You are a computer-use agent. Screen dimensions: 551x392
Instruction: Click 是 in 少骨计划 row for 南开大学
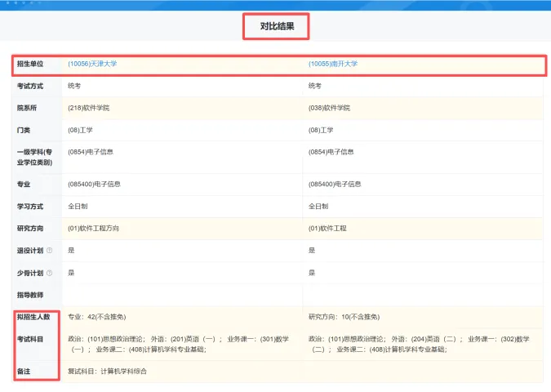click(312, 273)
